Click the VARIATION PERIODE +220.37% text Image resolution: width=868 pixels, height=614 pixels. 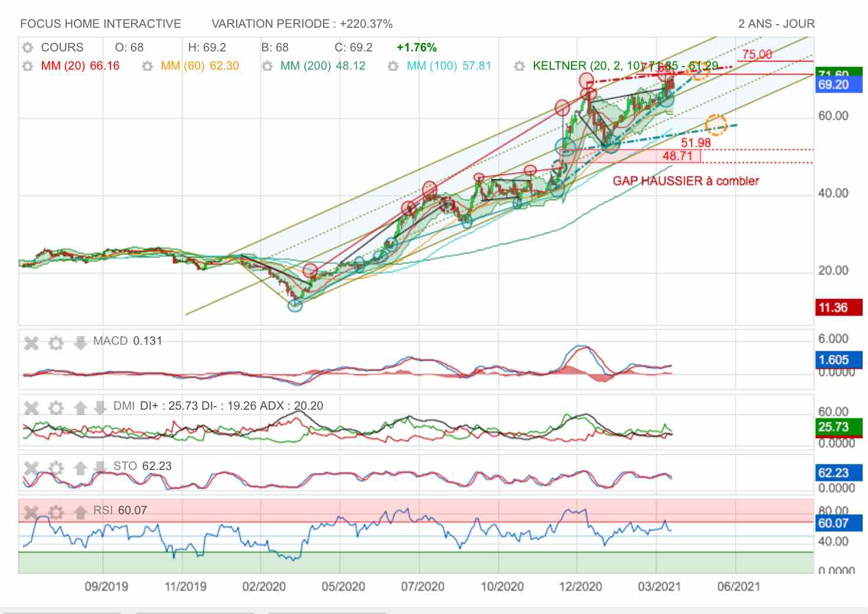pyautogui.click(x=302, y=24)
